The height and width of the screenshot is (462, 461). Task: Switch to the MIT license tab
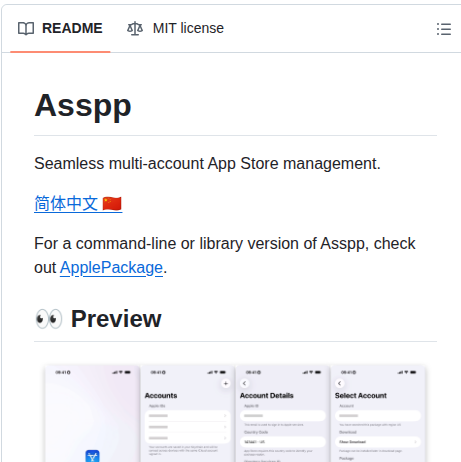(x=175, y=28)
